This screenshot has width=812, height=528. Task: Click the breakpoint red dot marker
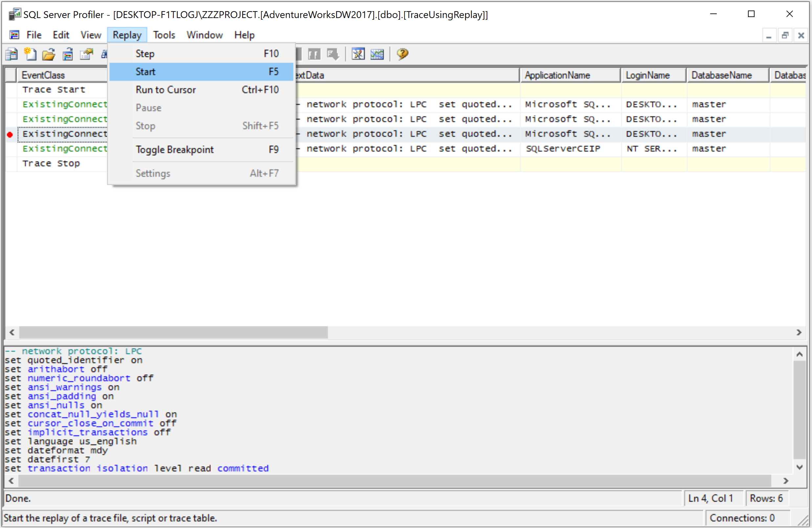pos(10,135)
